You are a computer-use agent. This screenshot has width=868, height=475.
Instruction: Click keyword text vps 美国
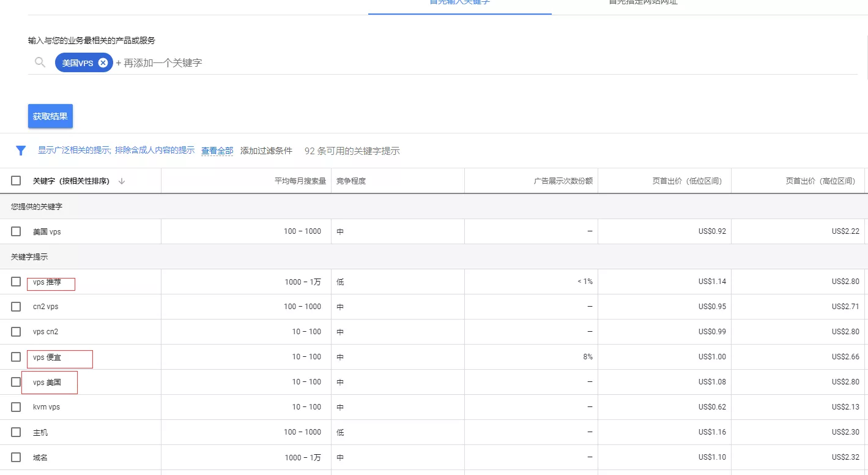pos(47,382)
